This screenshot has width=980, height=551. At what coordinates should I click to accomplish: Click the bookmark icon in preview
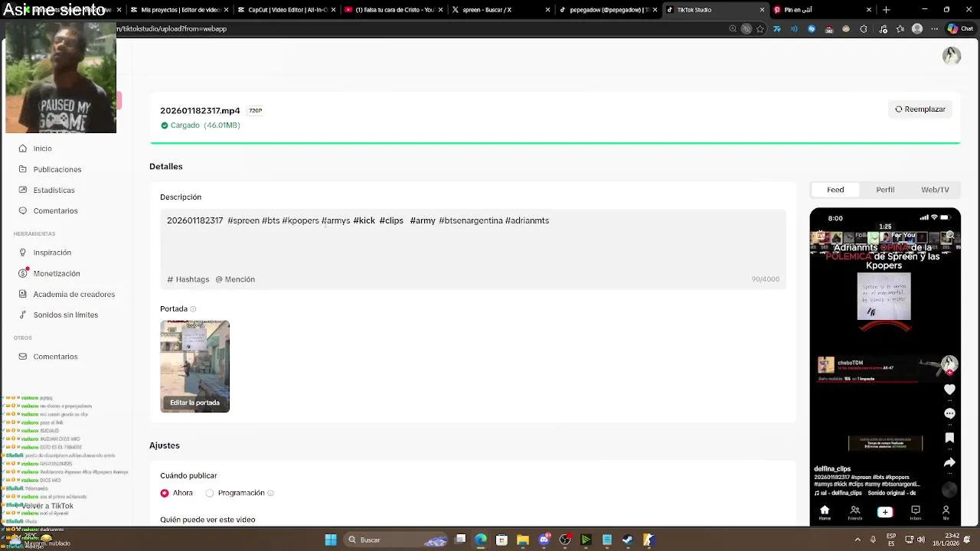point(949,439)
